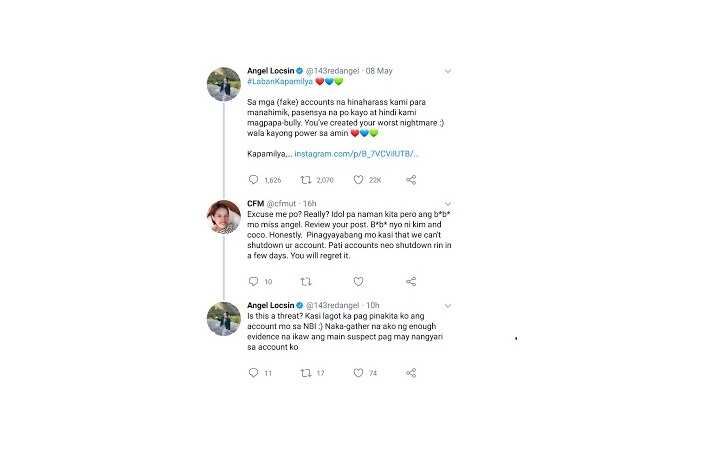Open Angel Locsin's avatar on the first tweet
This screenshot has height=472, width=703.
[x=224, y=84]
